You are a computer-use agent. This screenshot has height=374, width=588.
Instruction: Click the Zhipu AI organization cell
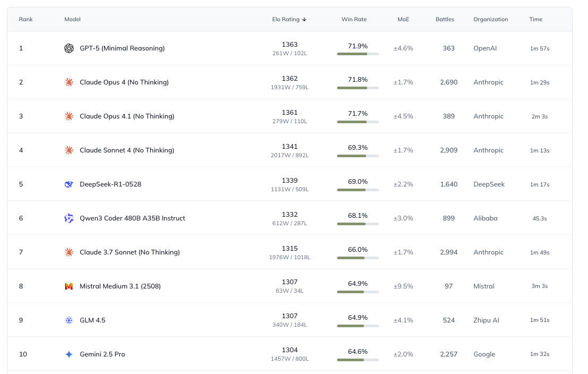point(486,320)
